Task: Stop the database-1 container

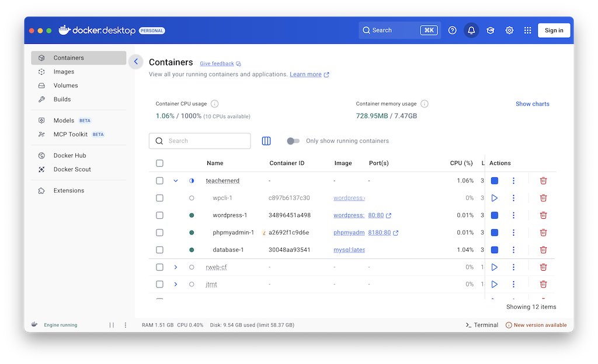Action: tap(494, 250)
